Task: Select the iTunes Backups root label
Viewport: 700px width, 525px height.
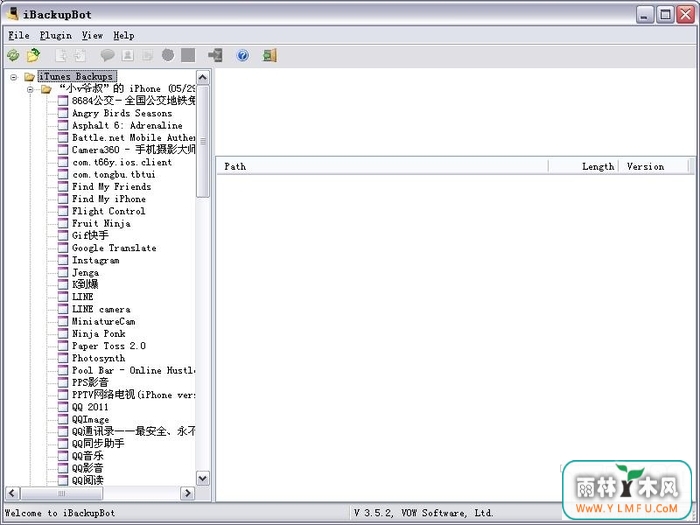Action: [77, 77]
